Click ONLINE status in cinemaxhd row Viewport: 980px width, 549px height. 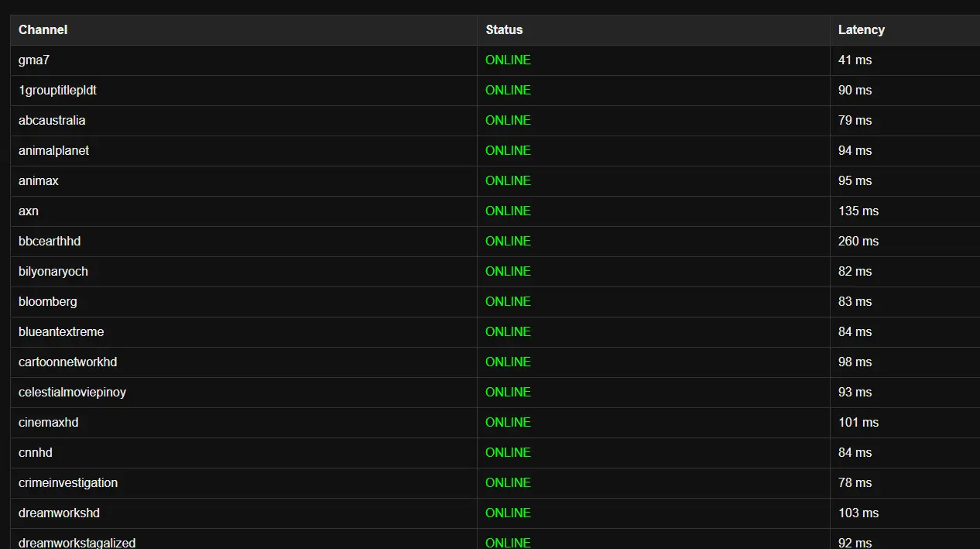coord(508,422)
